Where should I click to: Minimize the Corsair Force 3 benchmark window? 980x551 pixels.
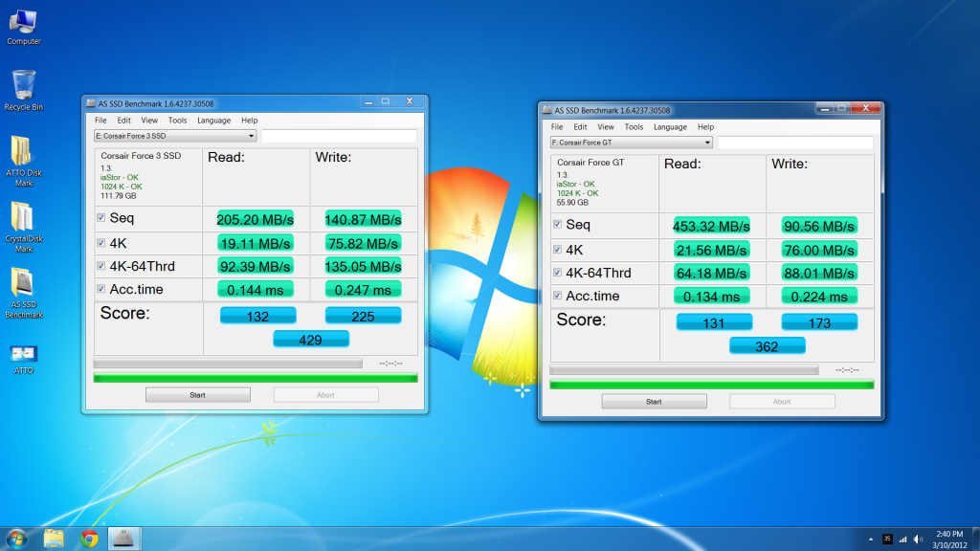[x=368, y=101]
